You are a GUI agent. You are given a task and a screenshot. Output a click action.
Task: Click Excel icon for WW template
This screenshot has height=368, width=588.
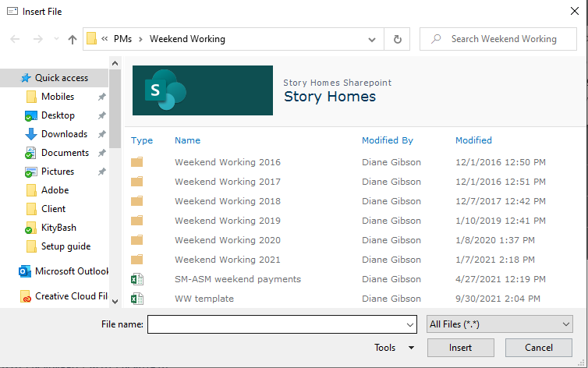point(137,299)
